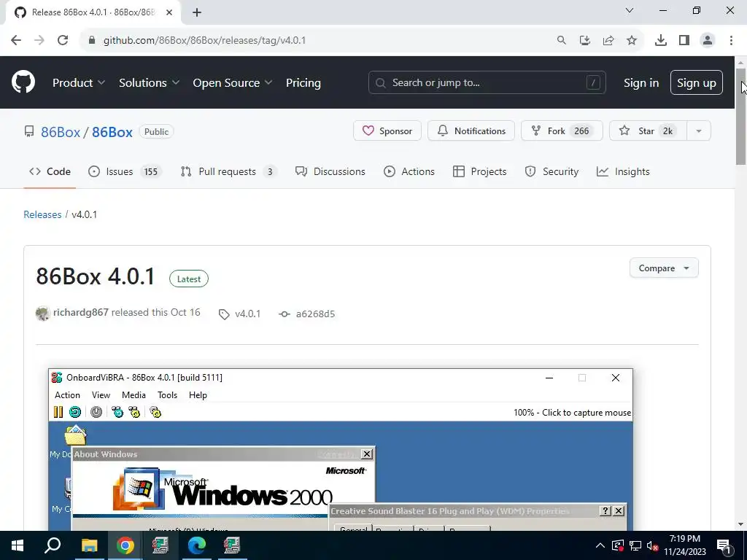This screenshot has width=747, height=560.
Task: Click the Notifications button
Action: point(471,131)
